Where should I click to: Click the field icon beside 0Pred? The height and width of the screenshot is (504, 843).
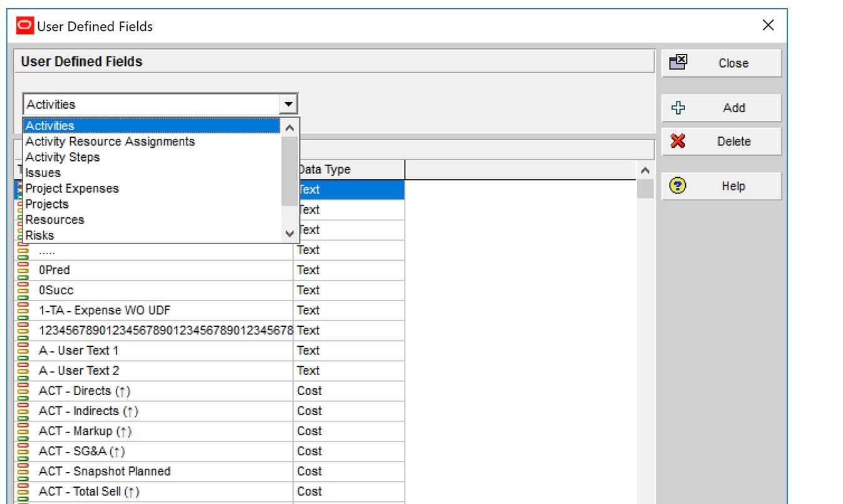pyautogui.click(x=24, y=270)
